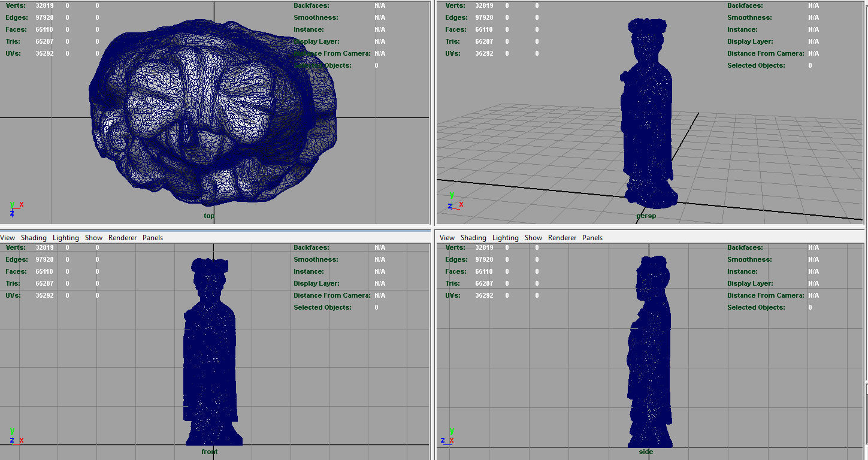Click 'Selected Objects:' label in the persp viewport
The image size is (868, 460).
(756, 65)
